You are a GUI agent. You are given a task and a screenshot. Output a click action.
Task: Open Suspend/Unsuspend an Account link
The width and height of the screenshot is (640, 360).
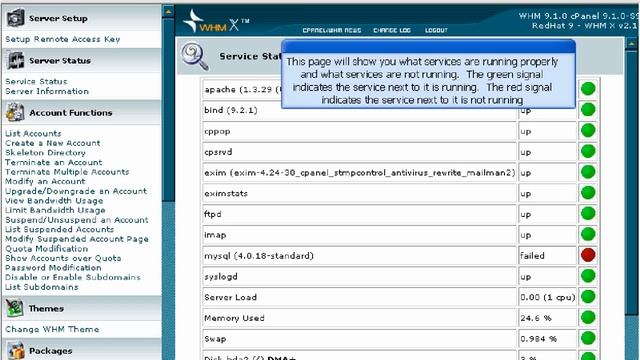click(x=77, y=220)
